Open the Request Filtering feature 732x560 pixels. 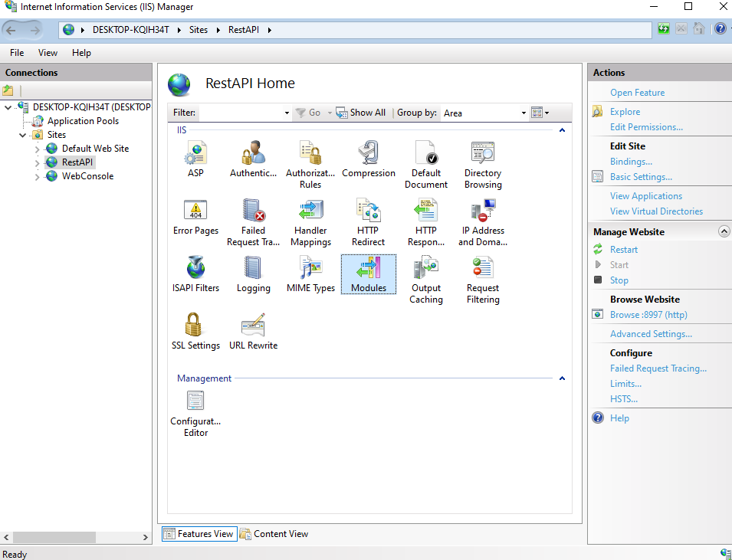coord(483,280)
